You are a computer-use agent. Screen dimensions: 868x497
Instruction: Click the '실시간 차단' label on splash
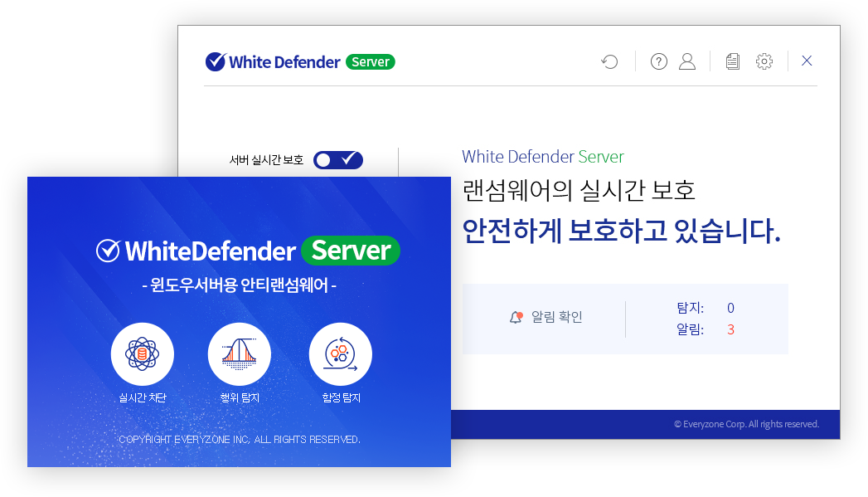(143, 397)
